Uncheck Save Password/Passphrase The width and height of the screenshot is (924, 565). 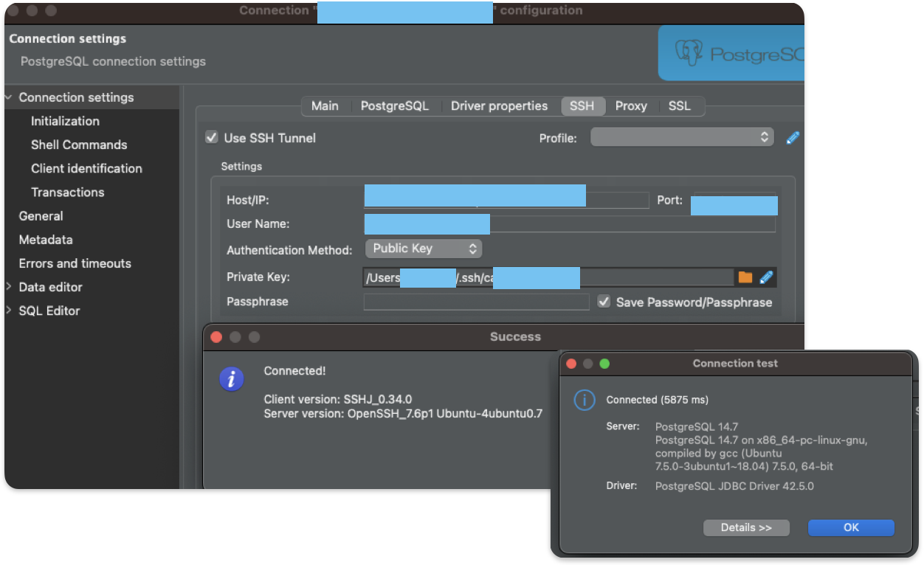[604, 301]
